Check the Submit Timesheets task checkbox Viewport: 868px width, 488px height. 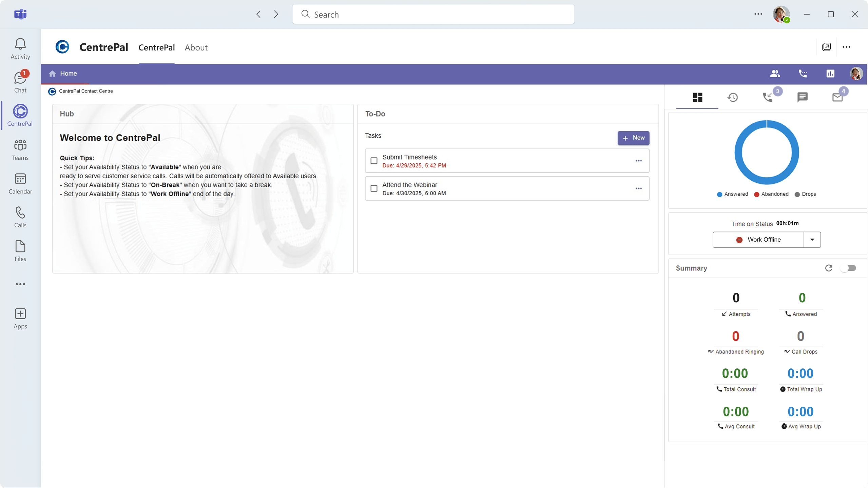pos(374,161)
